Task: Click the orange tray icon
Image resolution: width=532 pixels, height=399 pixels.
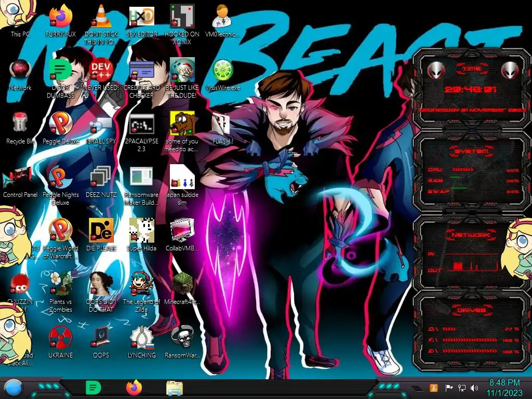Action: pyautogui.click(x=434, y=388)
